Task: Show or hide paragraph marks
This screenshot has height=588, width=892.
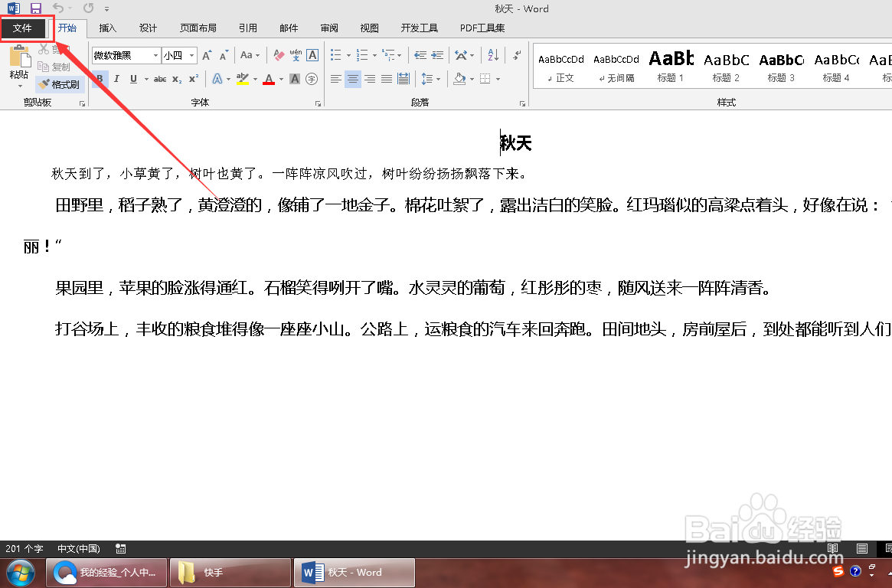Action: [517, 55]
